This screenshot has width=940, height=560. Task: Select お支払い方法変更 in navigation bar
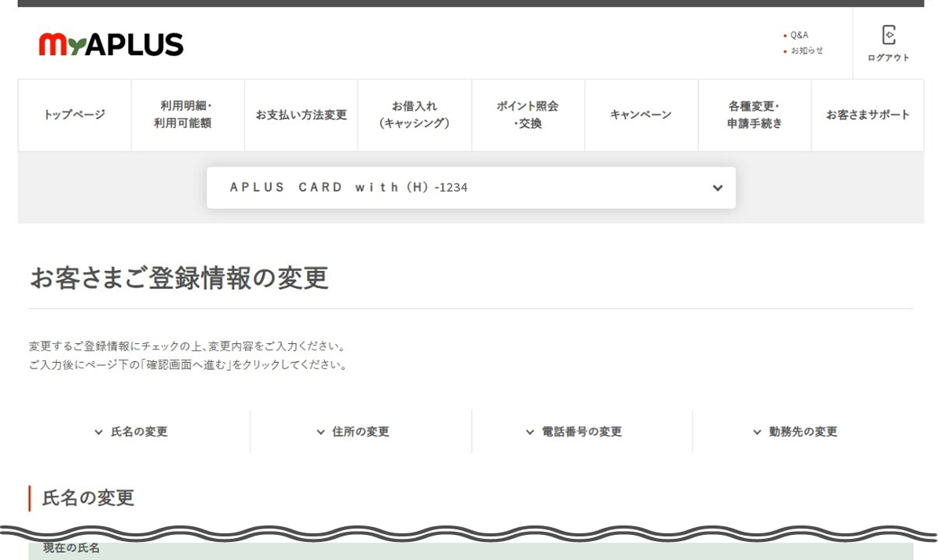click(x=301, y=115)
